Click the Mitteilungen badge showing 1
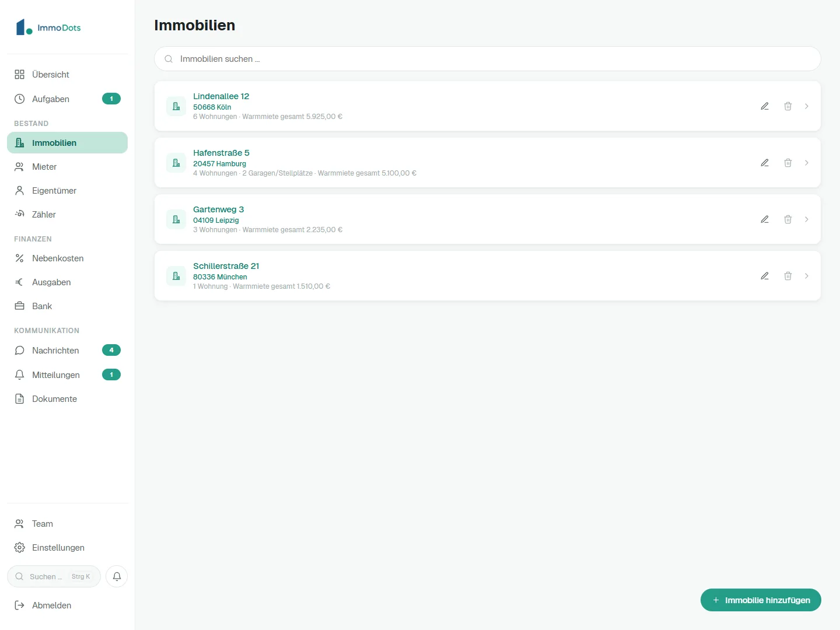 tap(111, 374)
